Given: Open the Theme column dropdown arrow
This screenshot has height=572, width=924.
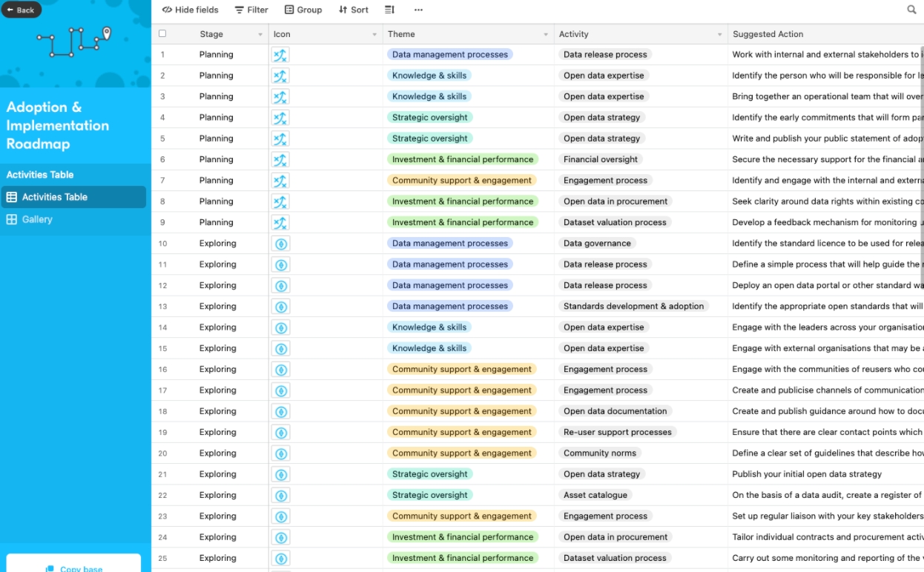Looking at the screenshot, I should [546, 35].
